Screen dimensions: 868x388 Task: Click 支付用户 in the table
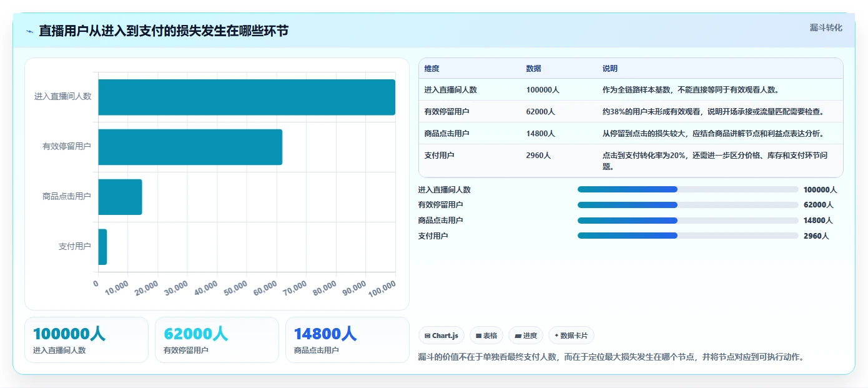[x=440, y=156]
